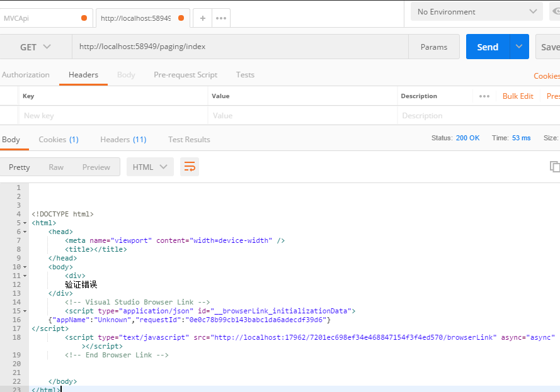Click the unsaved dot on MVCApi tab

[x=84, y=18]
